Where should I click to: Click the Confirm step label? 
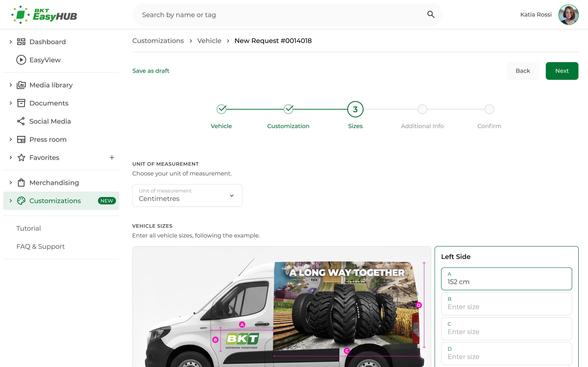(x=489, y=126)
